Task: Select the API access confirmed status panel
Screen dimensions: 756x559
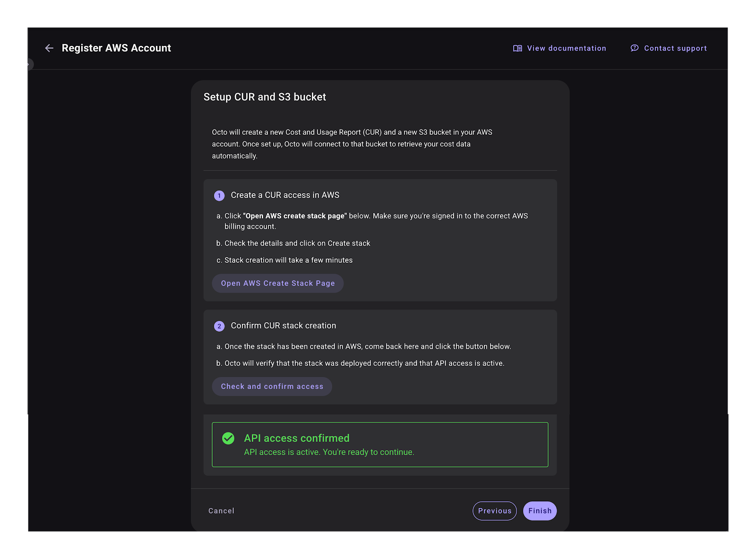Action: (380, 444)
